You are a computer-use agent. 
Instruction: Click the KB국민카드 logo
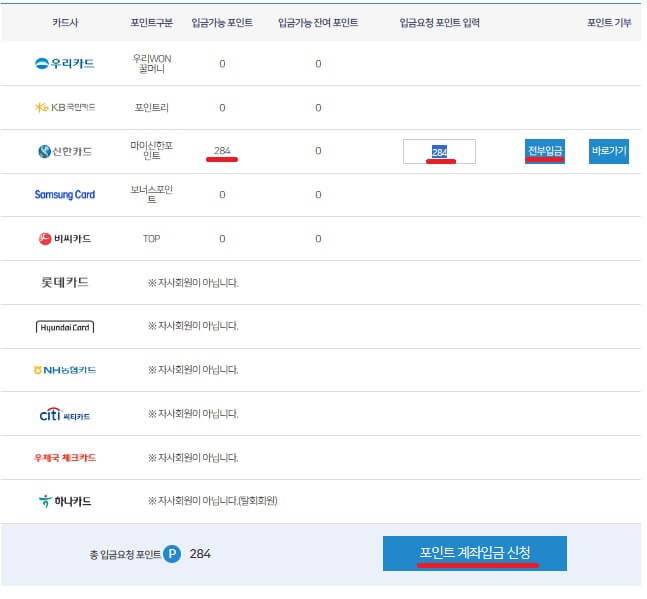(x=65, y=108)
